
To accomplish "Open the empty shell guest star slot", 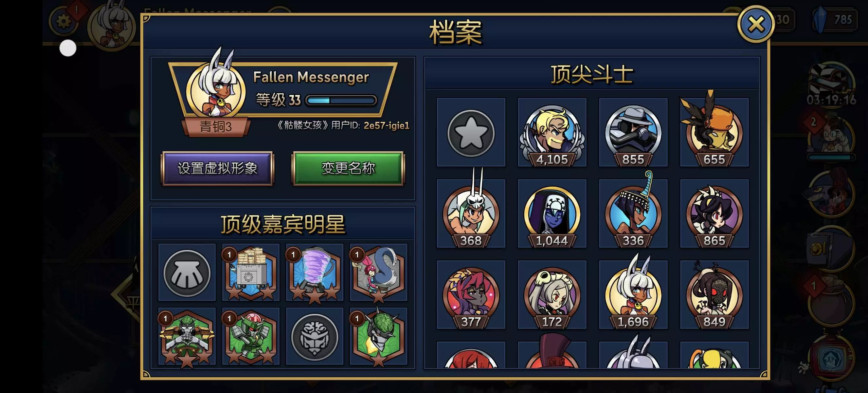I will click(187, 272).
